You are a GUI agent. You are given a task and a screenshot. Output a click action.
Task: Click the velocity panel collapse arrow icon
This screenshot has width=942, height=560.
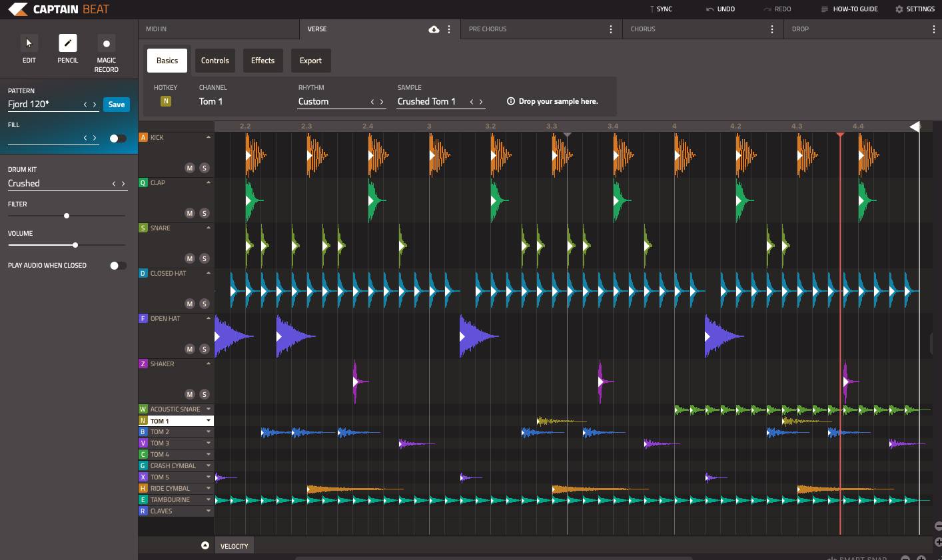tap(205, 545)
